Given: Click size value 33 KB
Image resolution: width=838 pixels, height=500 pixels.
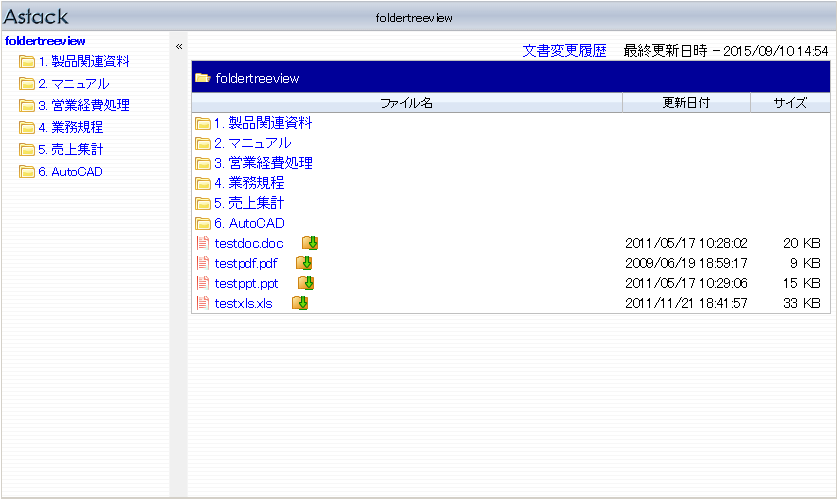Looking at the screenshot, I should tap(802, 303).
